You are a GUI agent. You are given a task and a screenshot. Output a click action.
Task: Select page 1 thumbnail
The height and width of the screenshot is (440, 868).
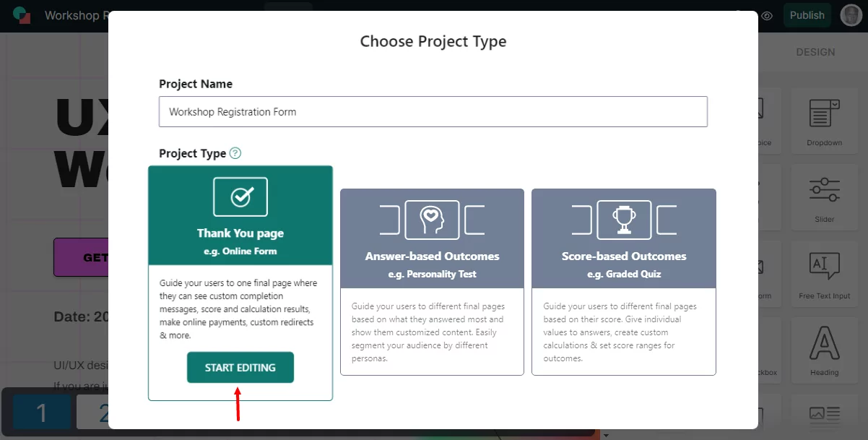tap(42, 413)
